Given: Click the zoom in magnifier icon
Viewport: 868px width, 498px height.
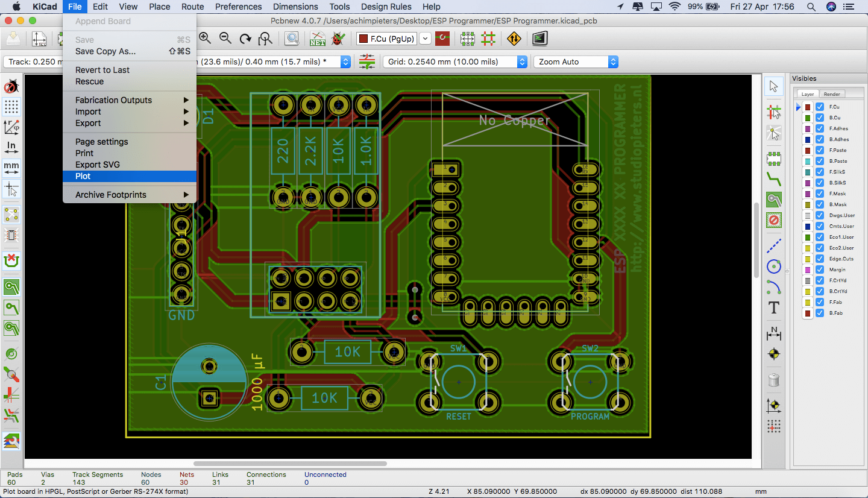Looking at the screenshot, I should point(205,39).
